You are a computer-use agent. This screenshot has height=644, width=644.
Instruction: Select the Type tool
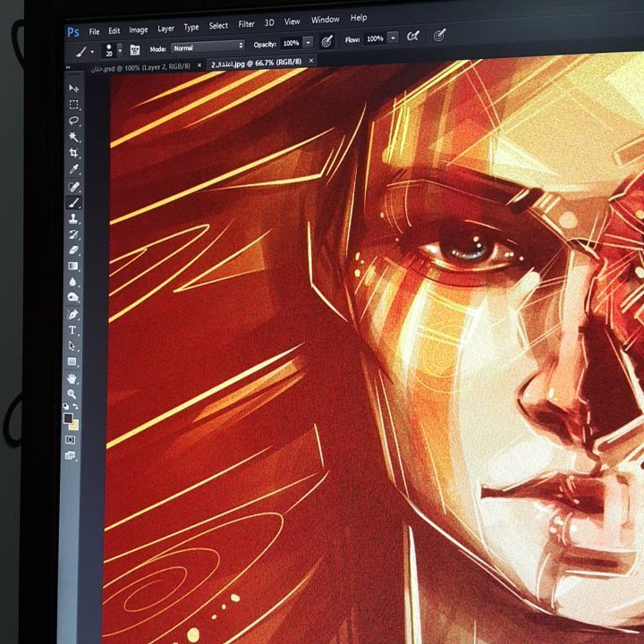point(72,330)
